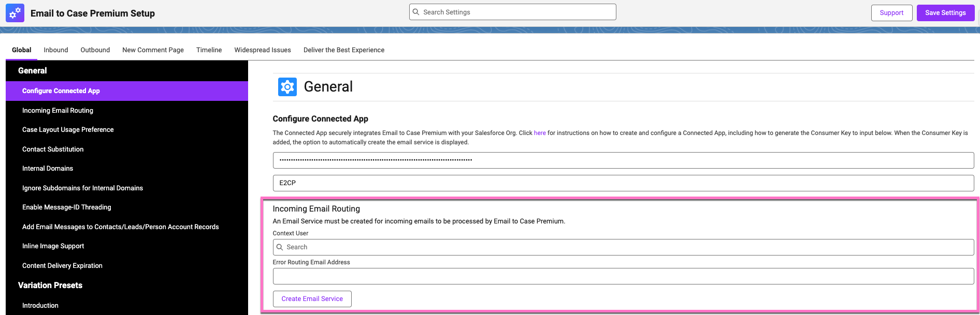This screenshot has height=315, width=980.
Task: Click the Save Settings button
Action: coord(945,13)
